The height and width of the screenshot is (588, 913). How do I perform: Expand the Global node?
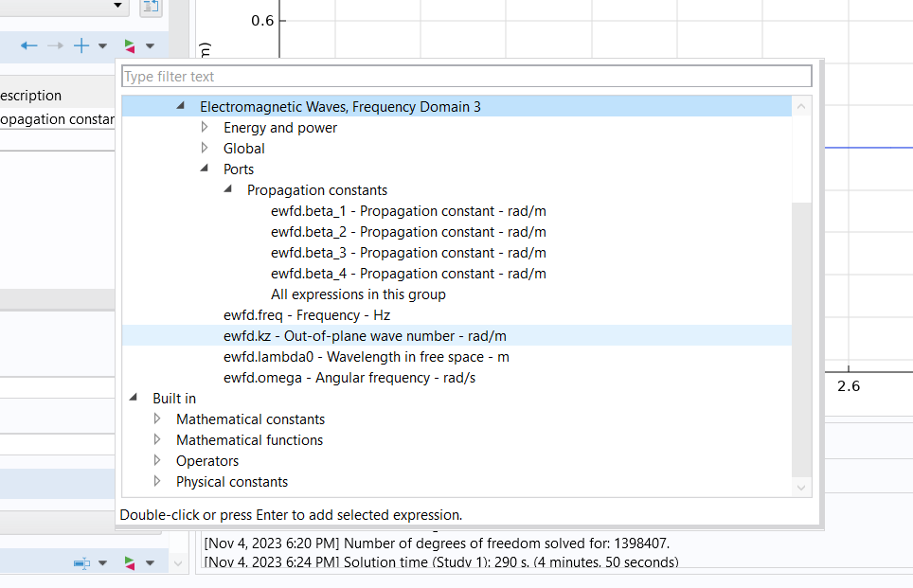click(x=205, y=148)
